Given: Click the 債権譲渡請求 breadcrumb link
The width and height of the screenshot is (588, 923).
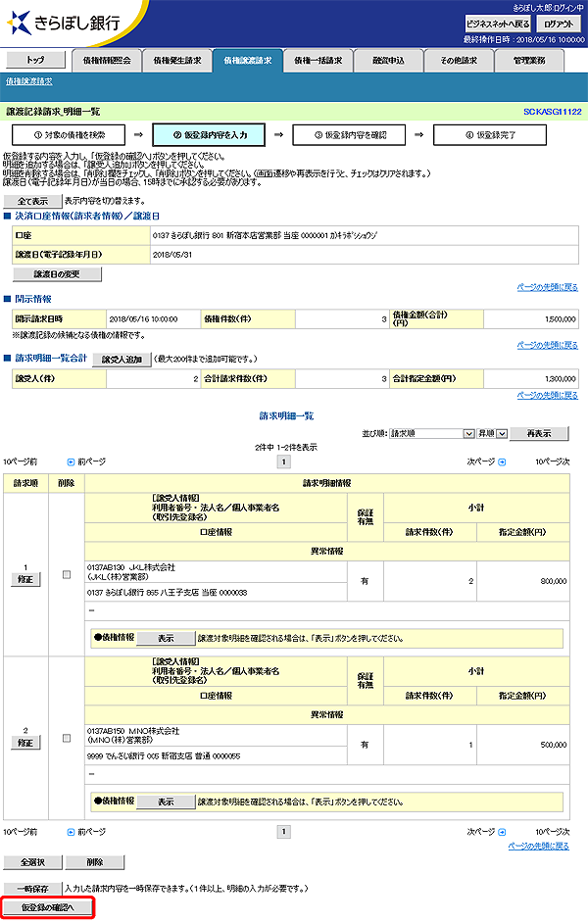Looking at the screenshot, I should point(29,81).
